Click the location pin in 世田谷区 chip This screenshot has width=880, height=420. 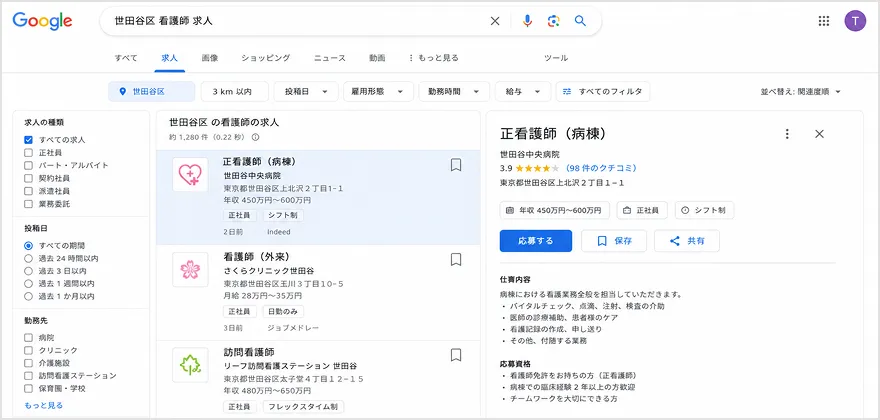(123, 92)
